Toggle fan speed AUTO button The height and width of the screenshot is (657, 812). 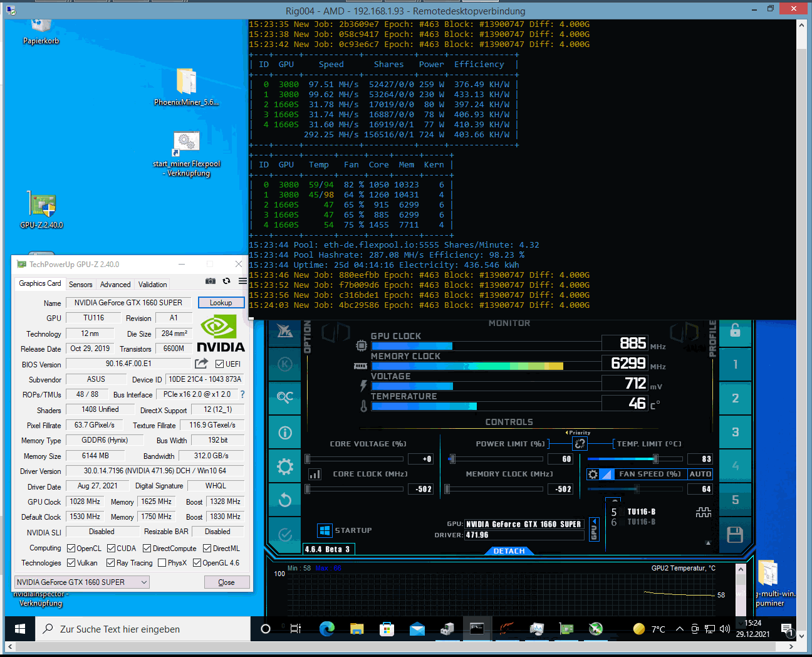click(x=700, y=474)
